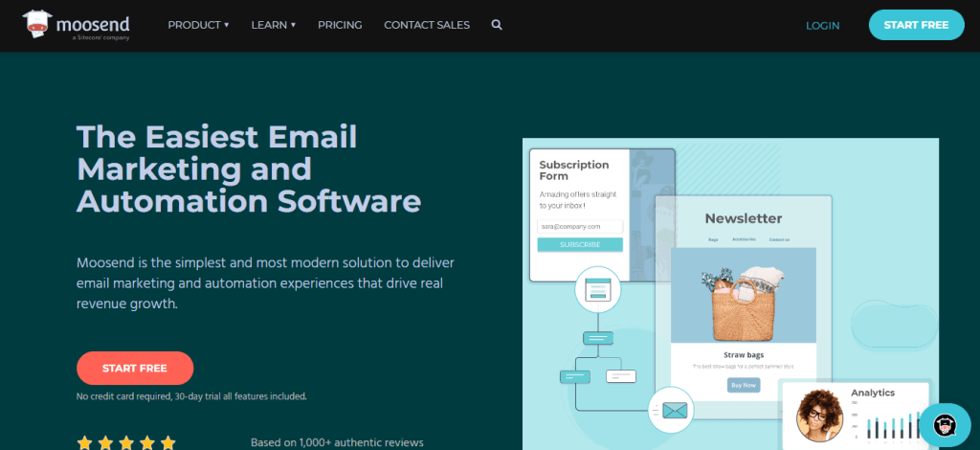Click the SUBSCRIBE button in Subscription Form
Screen dimensions: 980x450
click(580, 244)
